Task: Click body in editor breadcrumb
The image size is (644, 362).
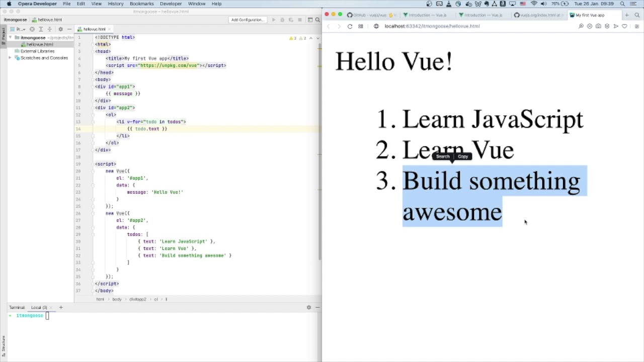Action: [117, 300]
